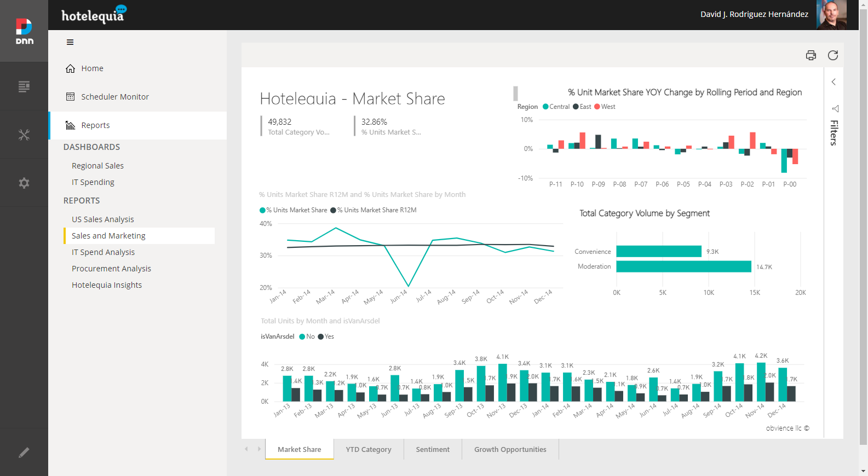Switch to the Growth Opportunities tab
868x476 pixels.
tap(510, 450)
